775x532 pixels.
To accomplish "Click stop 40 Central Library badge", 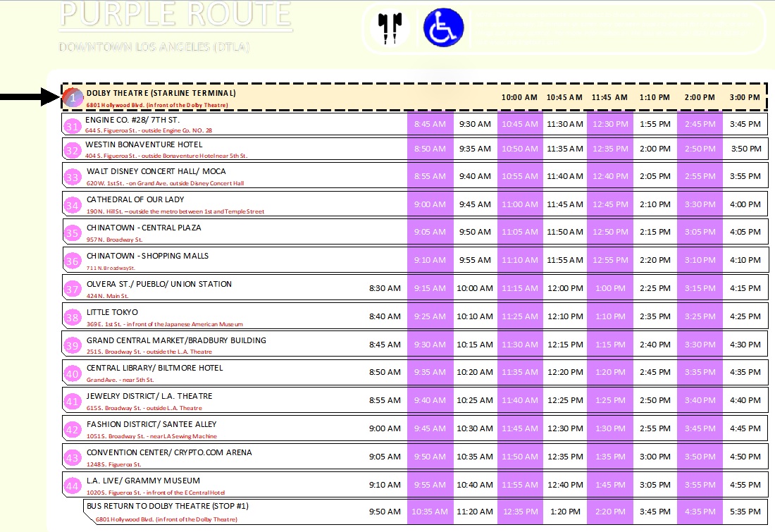I will (x=73, y=373).
